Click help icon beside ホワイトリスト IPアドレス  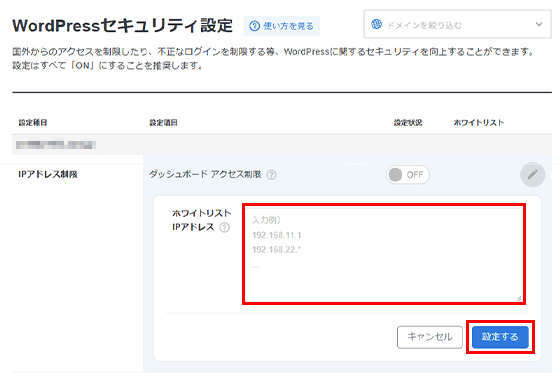pyautogui.click(x=224, y=227)
